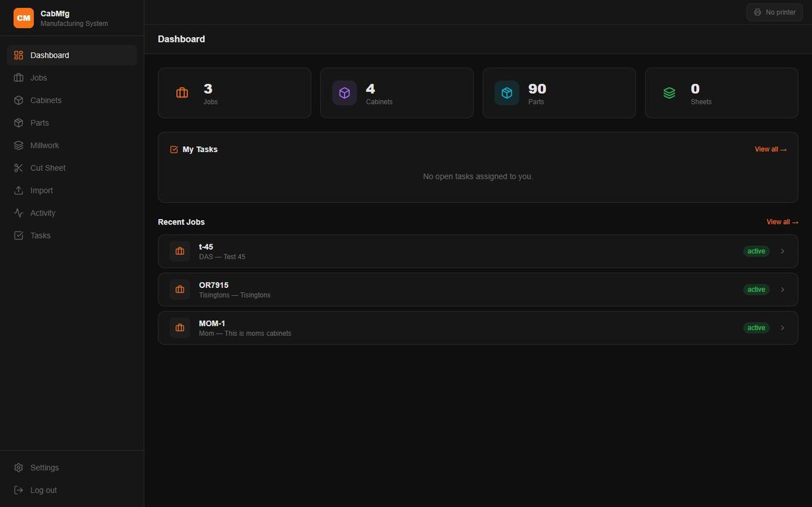This screenshot has width=812, height=507.
Task: Select the Settings gear icon
Action: tap(19, 467)
